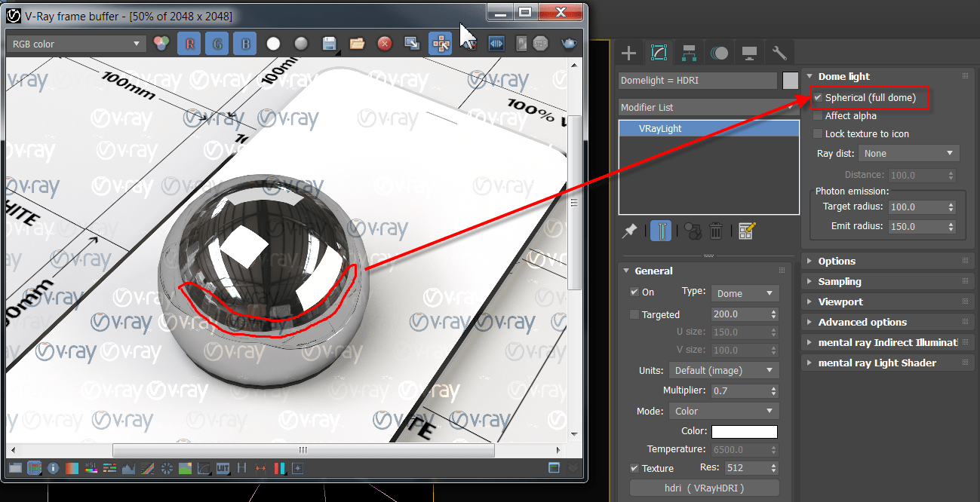Click Make unique icon

click(692, 231)
